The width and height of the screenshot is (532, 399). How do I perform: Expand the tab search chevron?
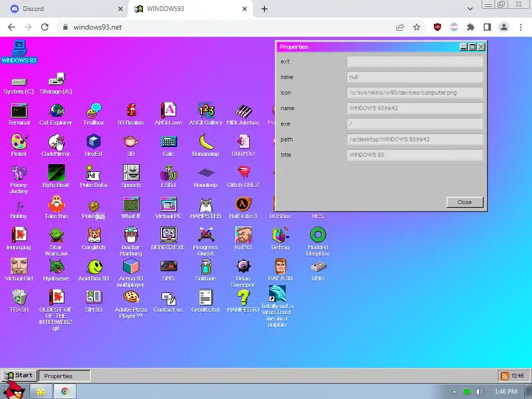pos(470,9)
